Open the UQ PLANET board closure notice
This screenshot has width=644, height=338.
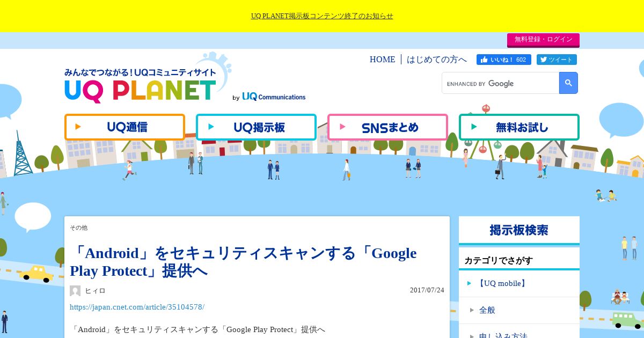322,16
